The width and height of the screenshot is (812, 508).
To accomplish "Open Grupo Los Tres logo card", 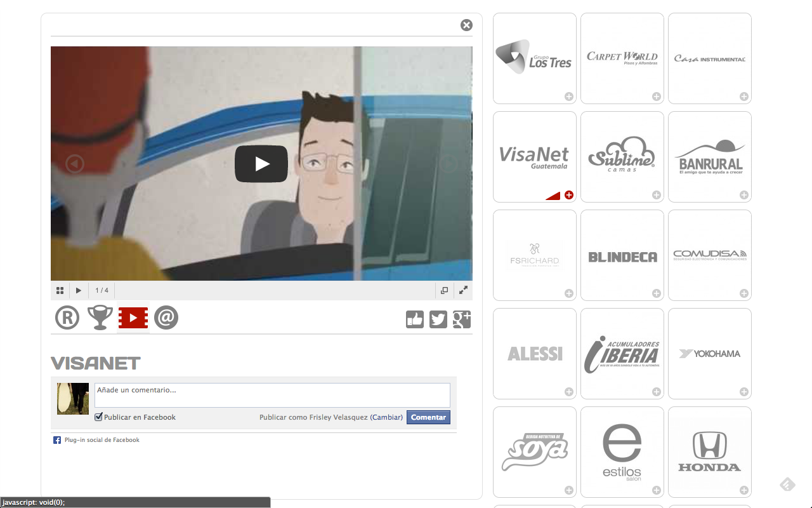I will (x=535, y=58).
